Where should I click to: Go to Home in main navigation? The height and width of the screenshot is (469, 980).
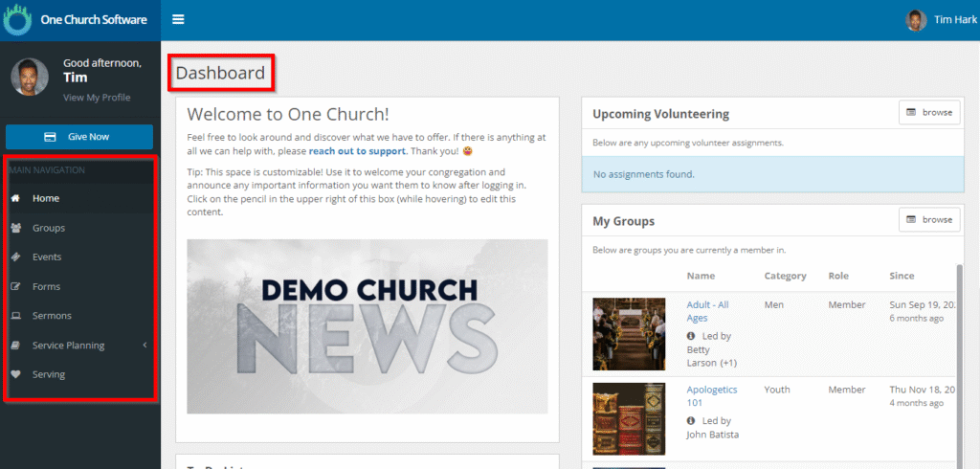click(46, 198)
